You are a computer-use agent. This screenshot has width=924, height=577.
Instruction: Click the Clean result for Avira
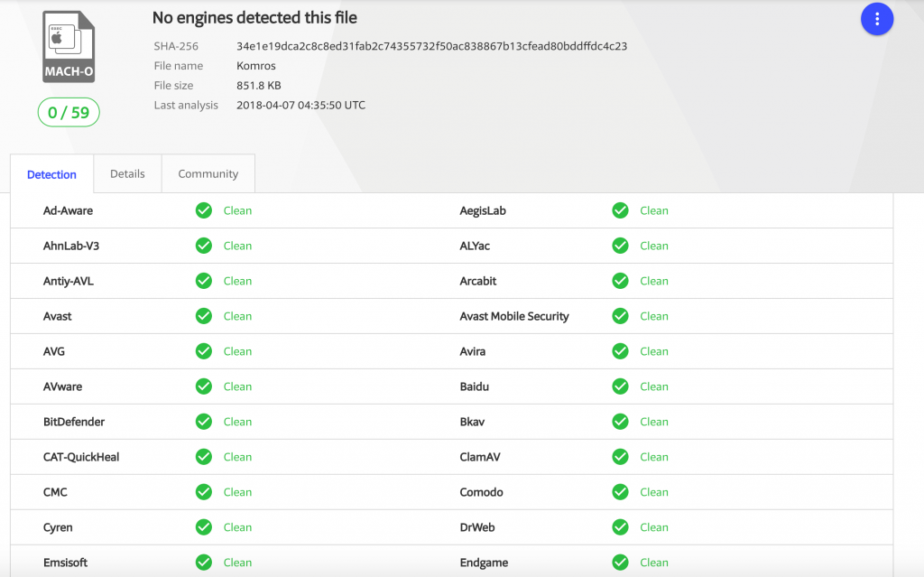point(654,351)
